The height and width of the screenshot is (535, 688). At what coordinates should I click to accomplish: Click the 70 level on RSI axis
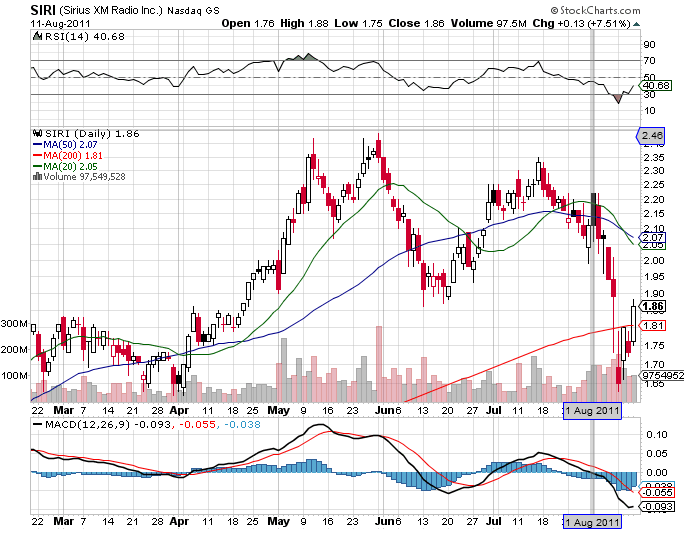(x=649, y=61)
